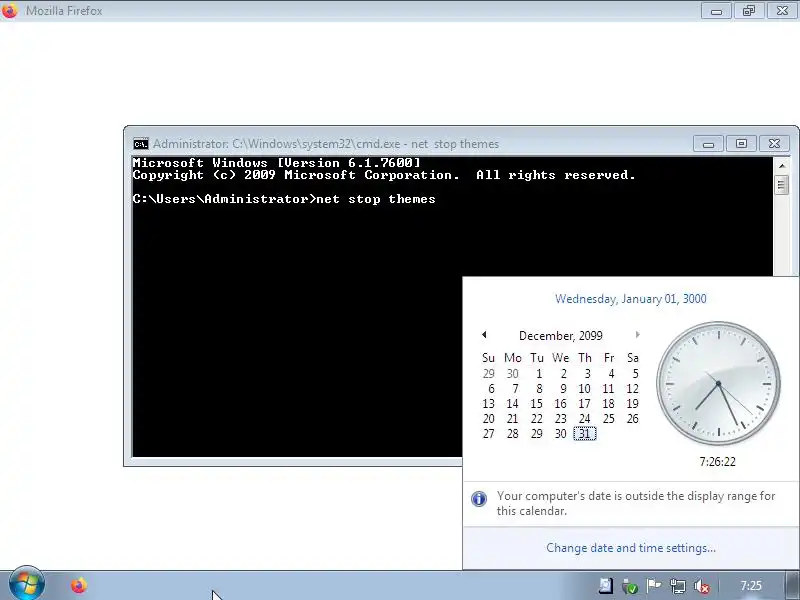Go to next month in the calendar

click(x=637, y=335)
